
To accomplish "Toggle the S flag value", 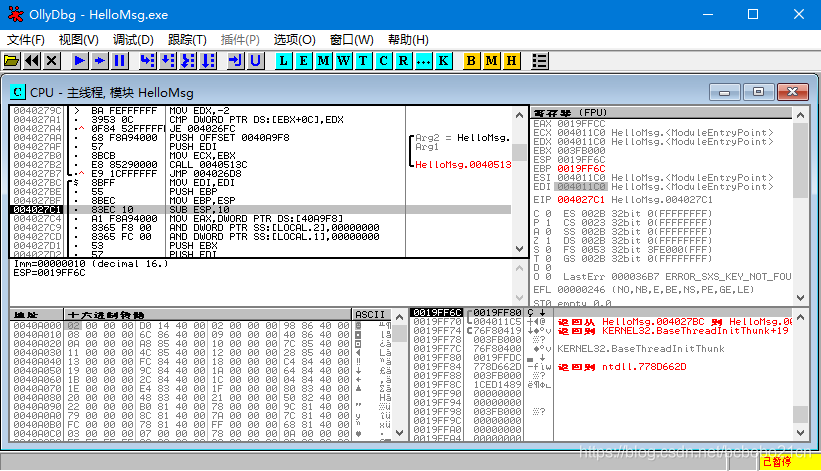I will (548, 250).
